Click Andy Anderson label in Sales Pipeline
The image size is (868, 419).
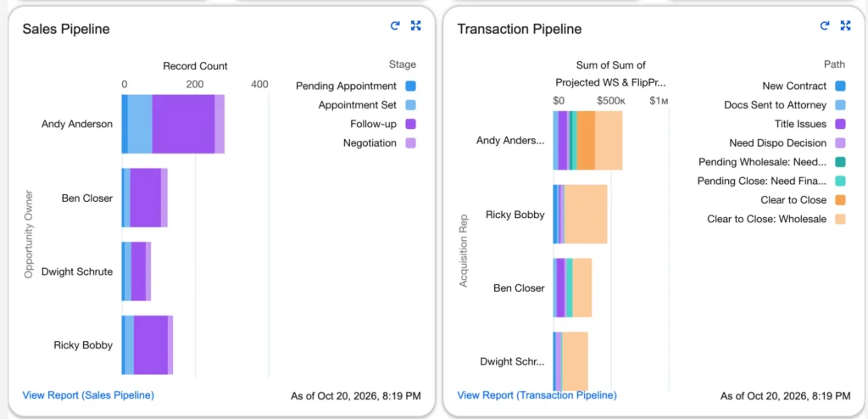pyautogui.click(x=77, y=124)
